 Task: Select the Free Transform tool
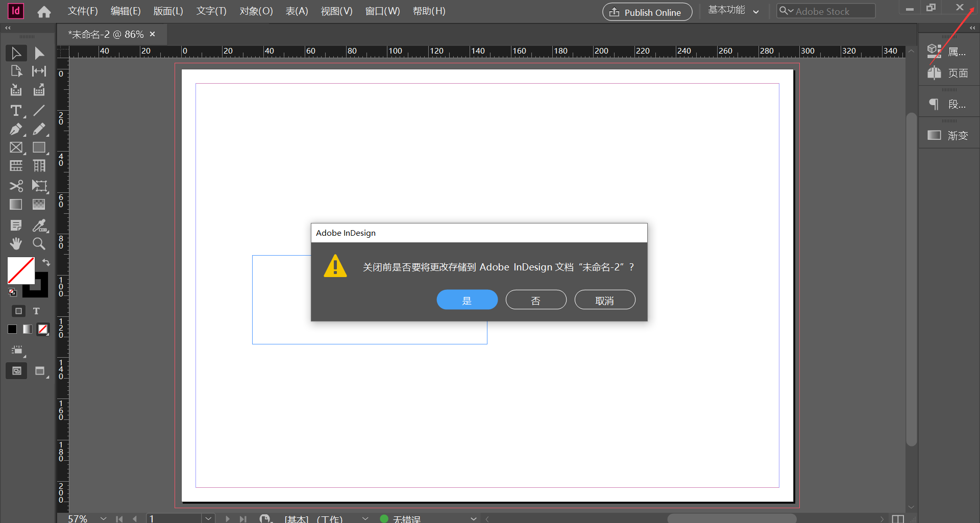click(39, 186)
